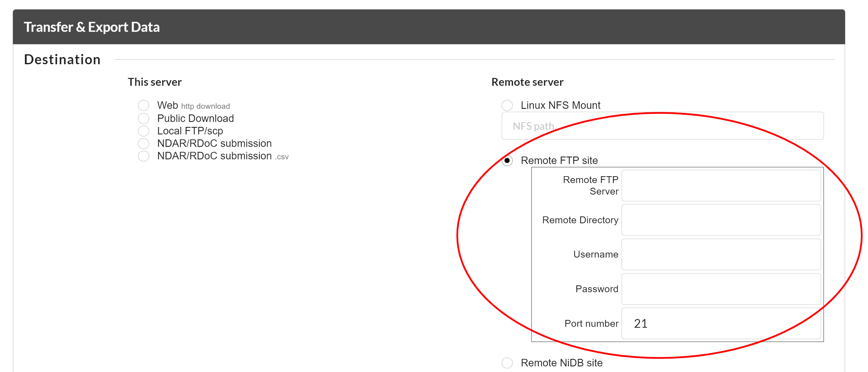Pick NDAR/RDoC submission radio without .csv
The height and width of the screenshot is (372, 868).
[144, 143]
